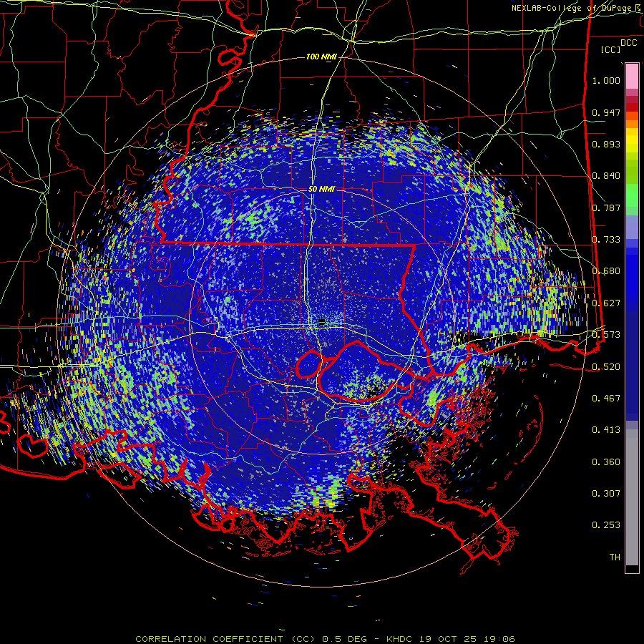Click the 0.573 scale value
Image resolution: width=644 pixels, height=644 pixels.
click(x=606, y=335)
